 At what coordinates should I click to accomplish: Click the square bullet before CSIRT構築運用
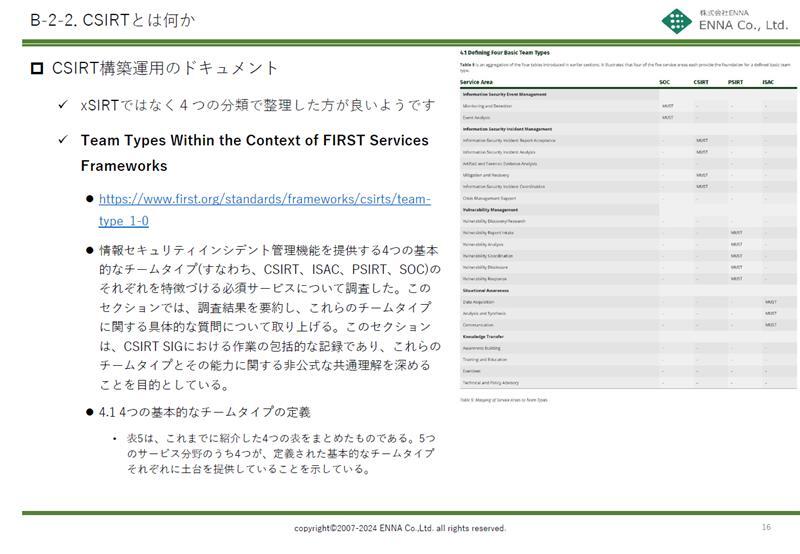click(37, 68)
